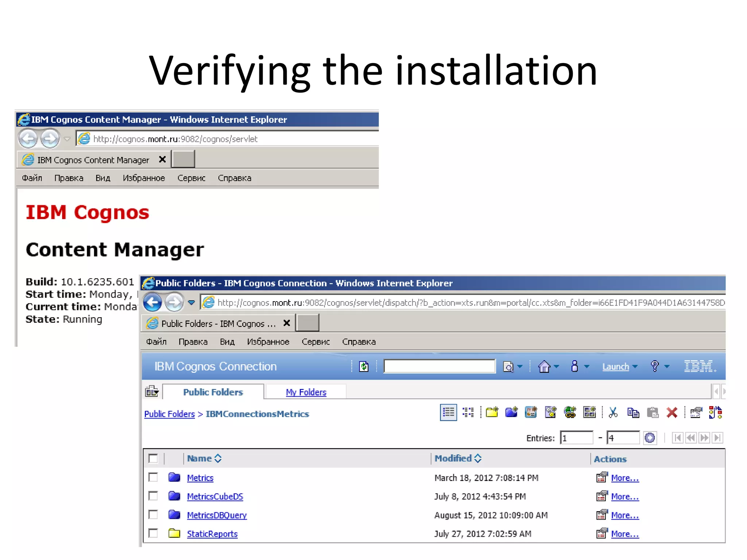Click More... link in Metrics row

coord(625,478)
